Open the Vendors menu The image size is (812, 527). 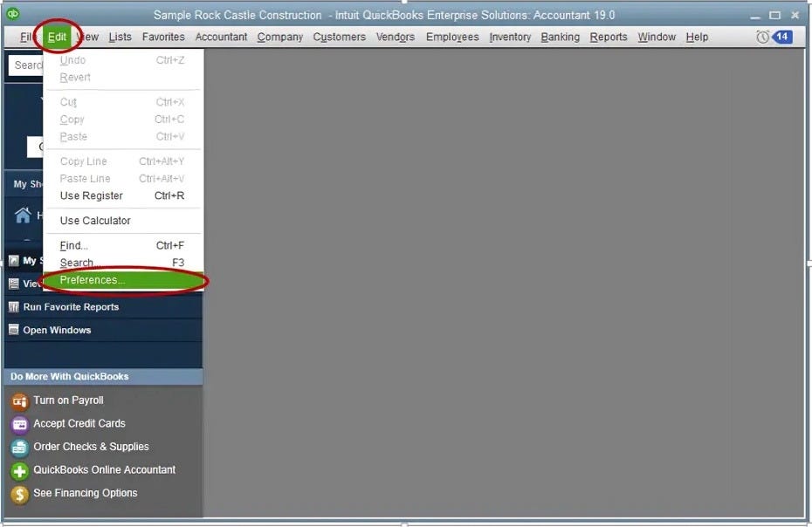[396, 37]
